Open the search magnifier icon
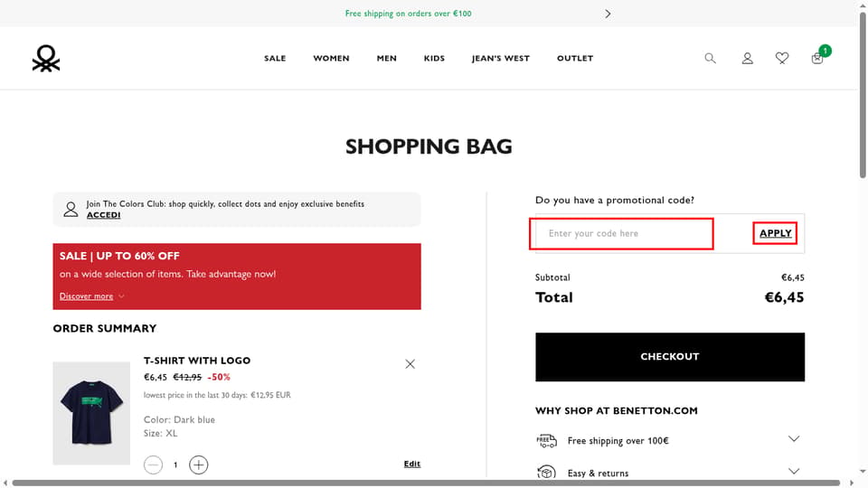Image resolution: width=868 pixels, height=488 pixels. 710,58
